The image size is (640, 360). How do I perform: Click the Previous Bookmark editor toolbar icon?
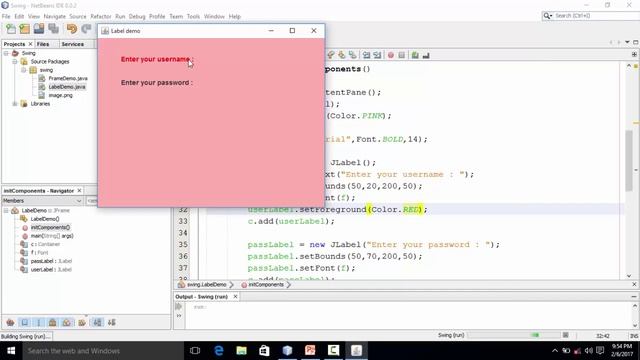click(331, 55)
